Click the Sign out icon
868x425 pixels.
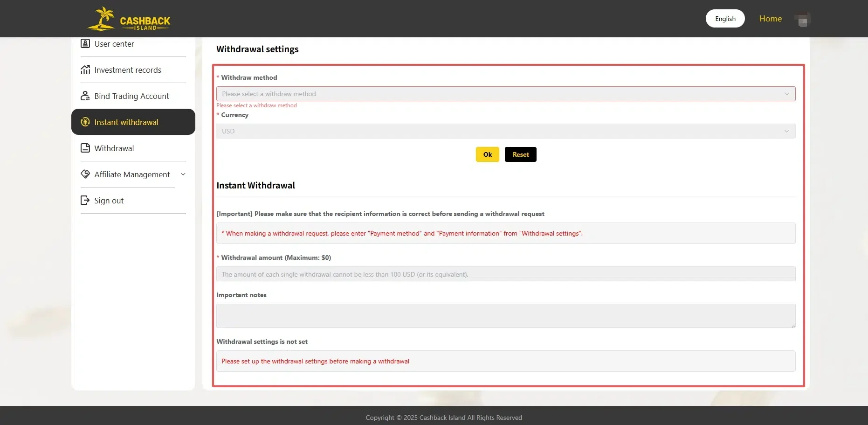click(x=85, y=200)
